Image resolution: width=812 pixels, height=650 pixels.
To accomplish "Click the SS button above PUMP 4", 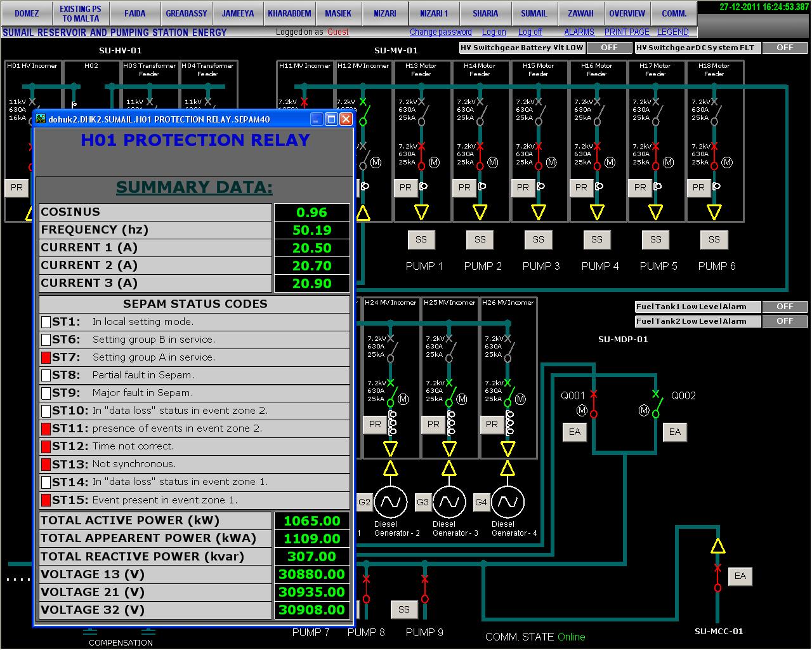I will tap(597, 239).
